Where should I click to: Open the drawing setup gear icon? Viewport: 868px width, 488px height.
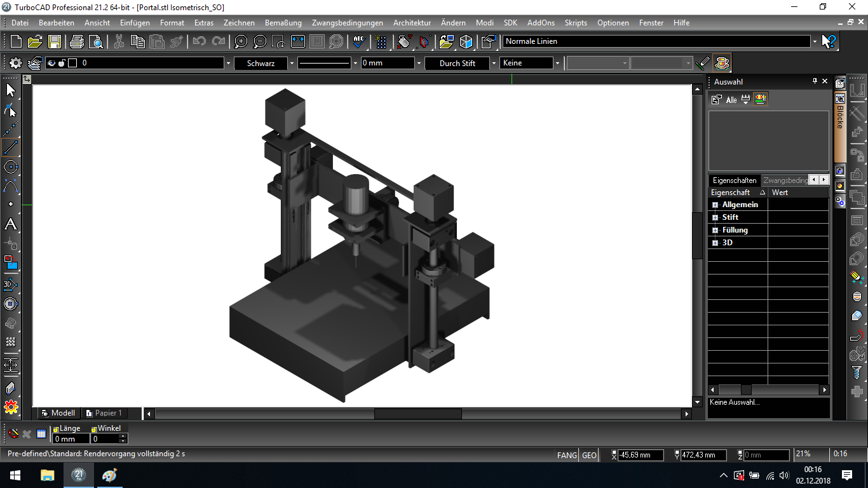pos(15,63)
